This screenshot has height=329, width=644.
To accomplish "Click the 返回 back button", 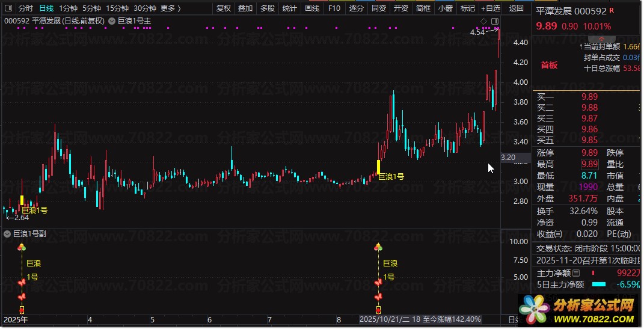I will tap(517, 8).
